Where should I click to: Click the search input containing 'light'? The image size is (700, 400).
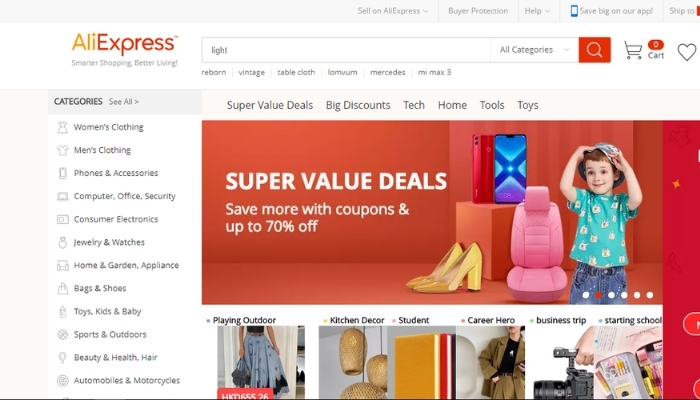point(346,50)
